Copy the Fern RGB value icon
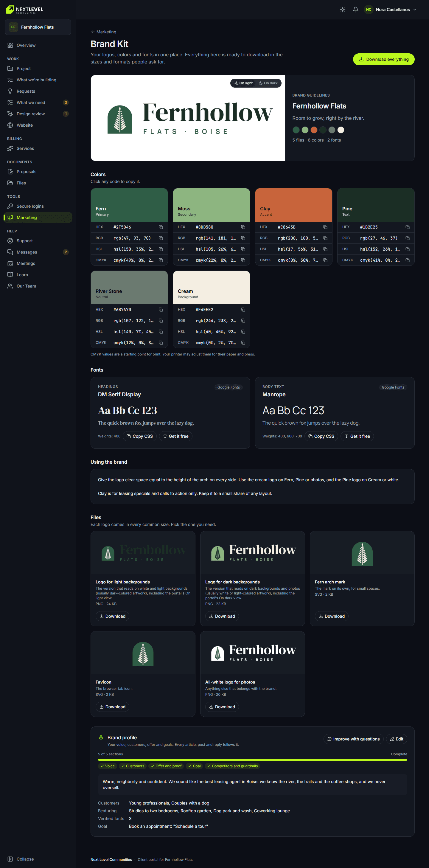The image size is (429, 868). [161, 238]
